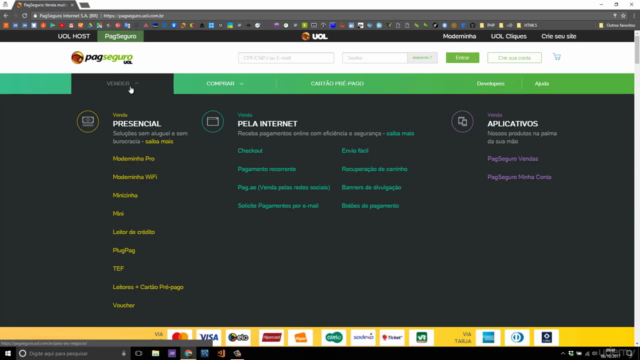Reload the page with browser refresh button

click(24, 16)
